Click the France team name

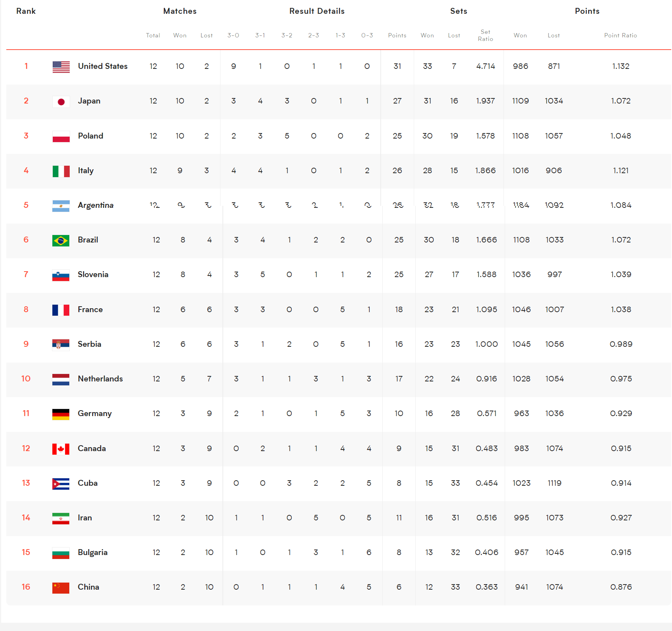coord(90,309)
